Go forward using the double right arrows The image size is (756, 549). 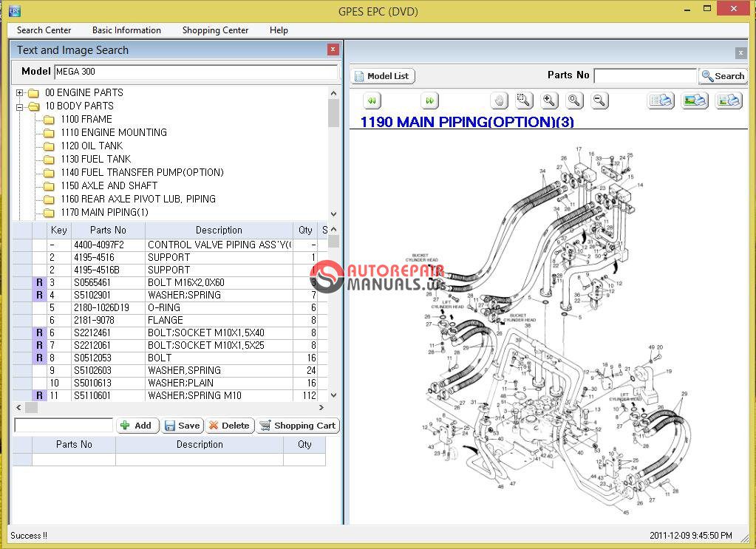coord(429,100)
